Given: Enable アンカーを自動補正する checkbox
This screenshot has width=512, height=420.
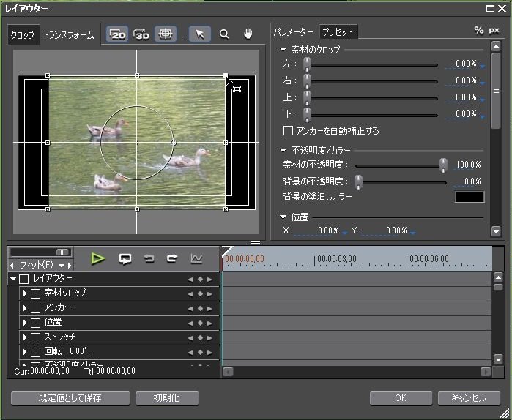Looking at the screenshot, I should (288, 131).
